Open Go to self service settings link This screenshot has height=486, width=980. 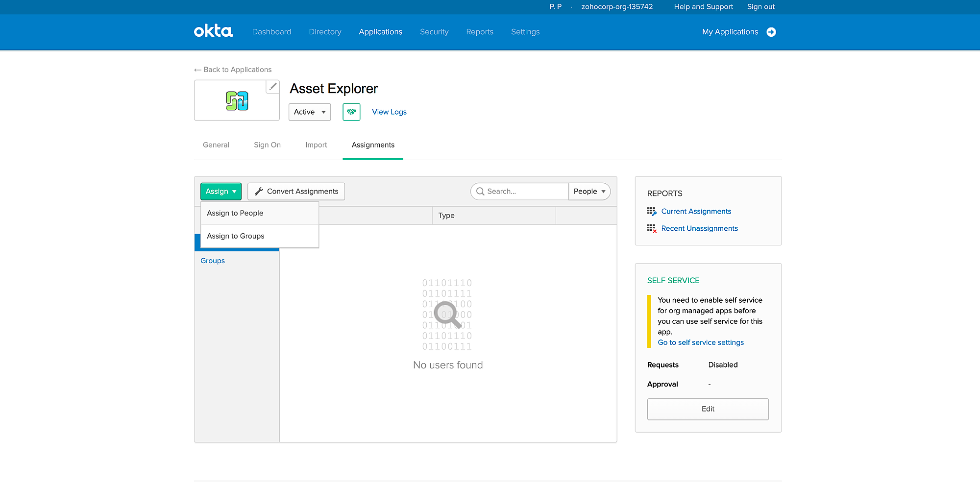pos(701,342)
